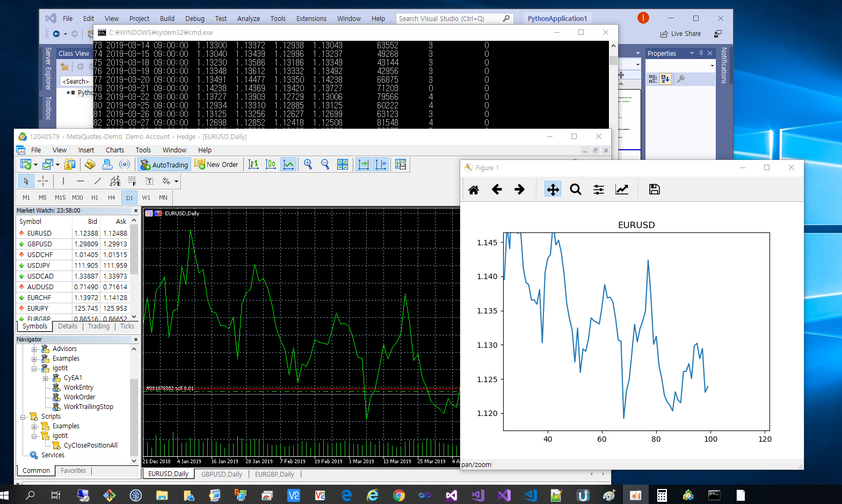
Task: Open the arrows objects dropdown
Action: coord(176,181)
